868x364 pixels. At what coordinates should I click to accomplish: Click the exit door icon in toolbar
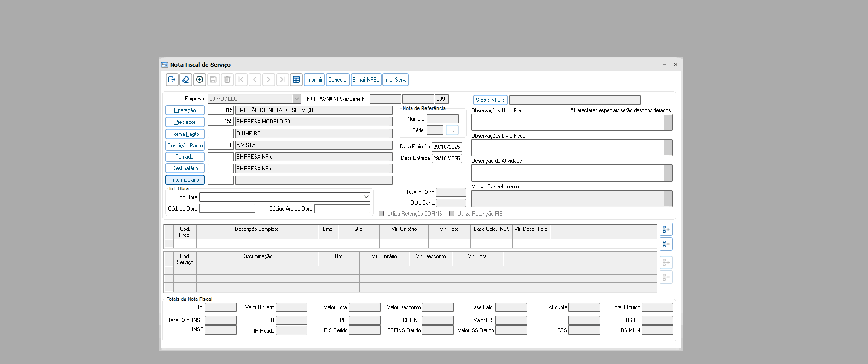(172, 80)
